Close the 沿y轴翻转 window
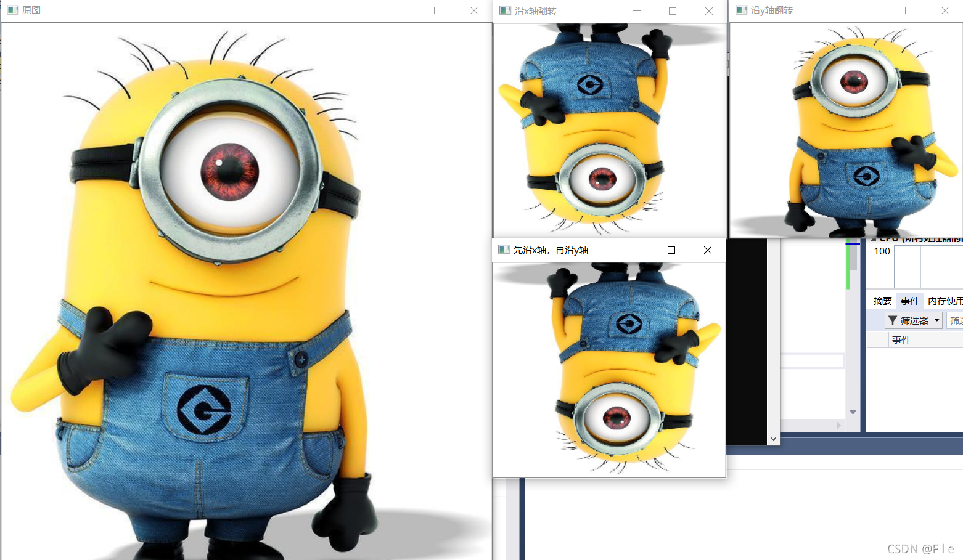This screenshot has height=560, width=963. (945, 10)
